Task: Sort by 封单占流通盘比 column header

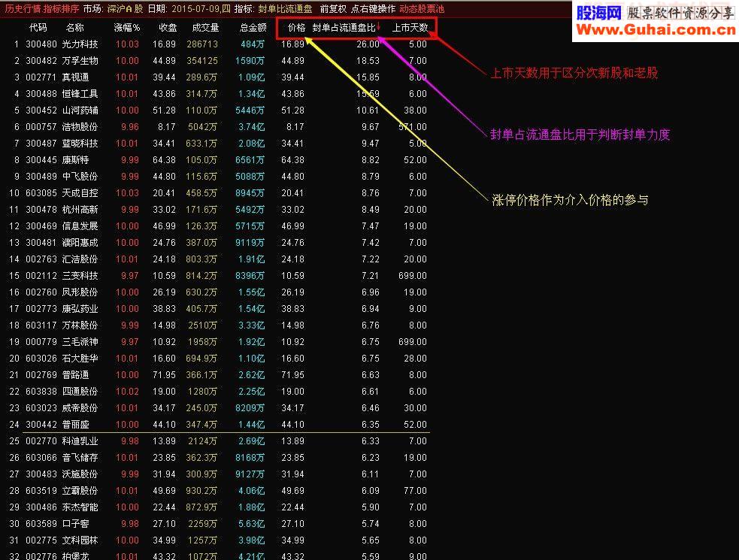Action: [x=344, y=28]
